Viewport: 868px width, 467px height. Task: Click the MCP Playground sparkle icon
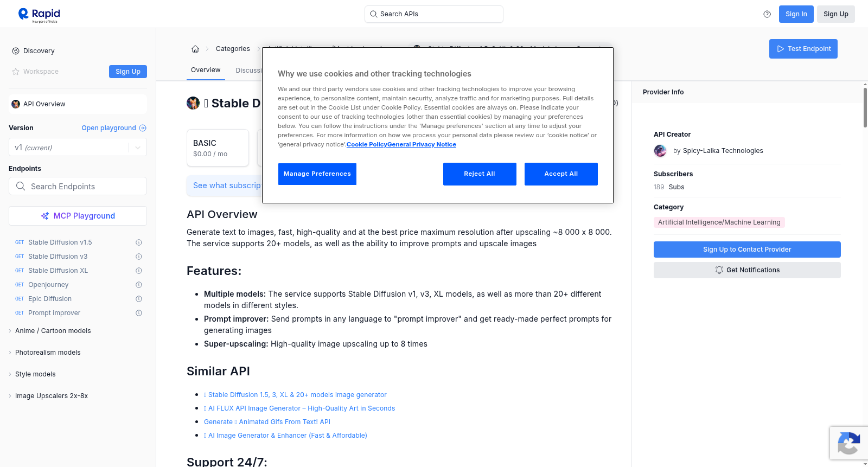coord(45,216)
